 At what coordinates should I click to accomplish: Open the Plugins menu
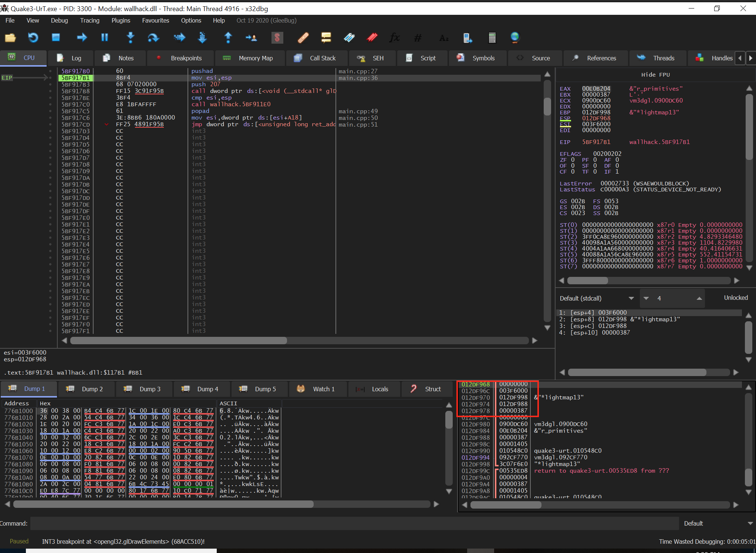tap(121, 20)
